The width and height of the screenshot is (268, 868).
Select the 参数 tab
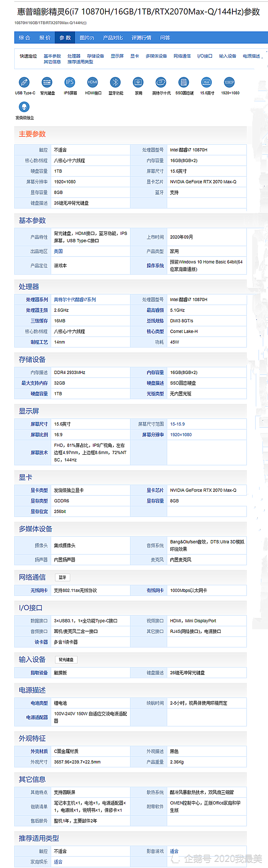65,38
